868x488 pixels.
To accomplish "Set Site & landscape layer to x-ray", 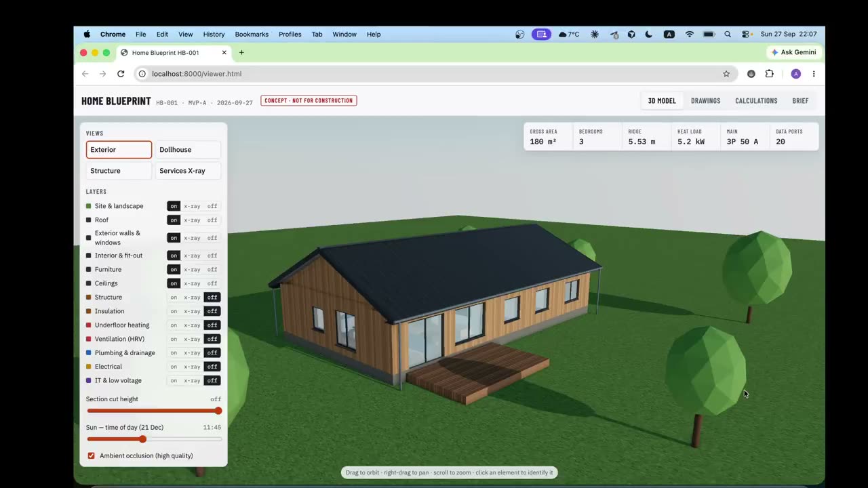I will (192, 206).
